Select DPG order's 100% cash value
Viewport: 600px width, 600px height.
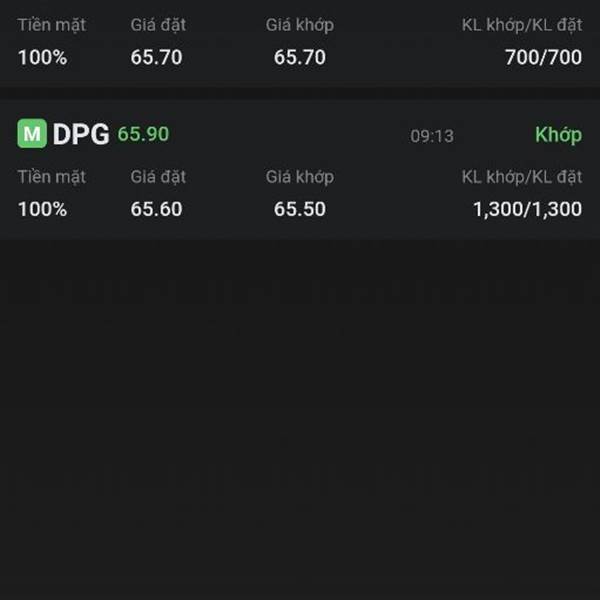[x=42, y=209]
